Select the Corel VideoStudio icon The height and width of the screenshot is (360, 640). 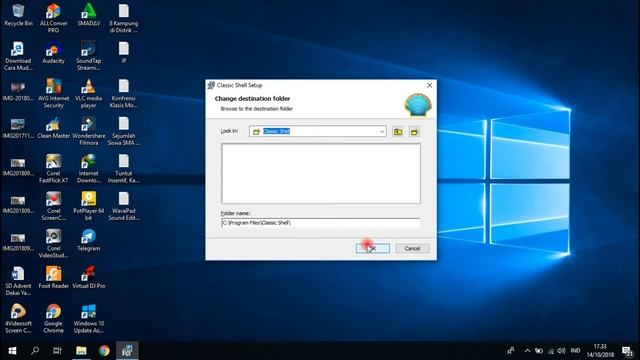tap(53, 244)
